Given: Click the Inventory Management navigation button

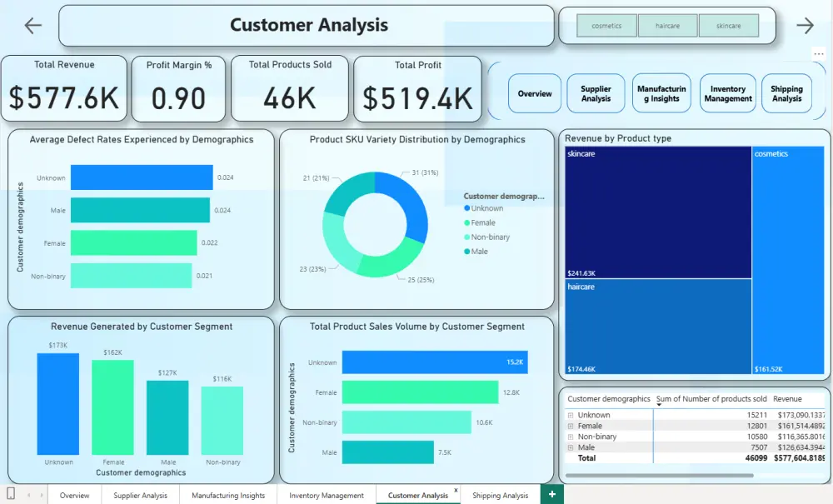Looking at the screenshot, I should pyautogui.click(x=728, y=93).
